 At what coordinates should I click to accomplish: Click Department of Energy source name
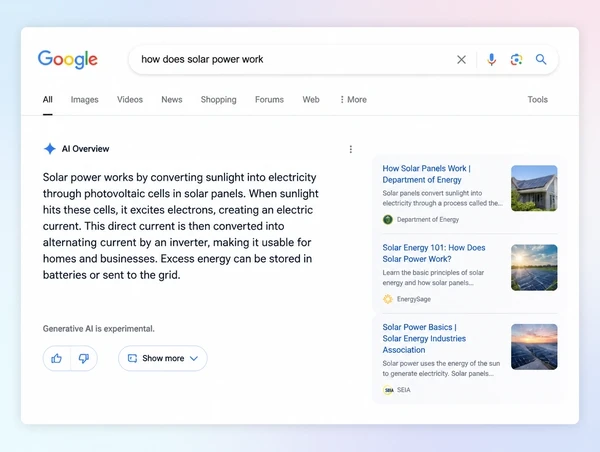[x=428, y=220]
